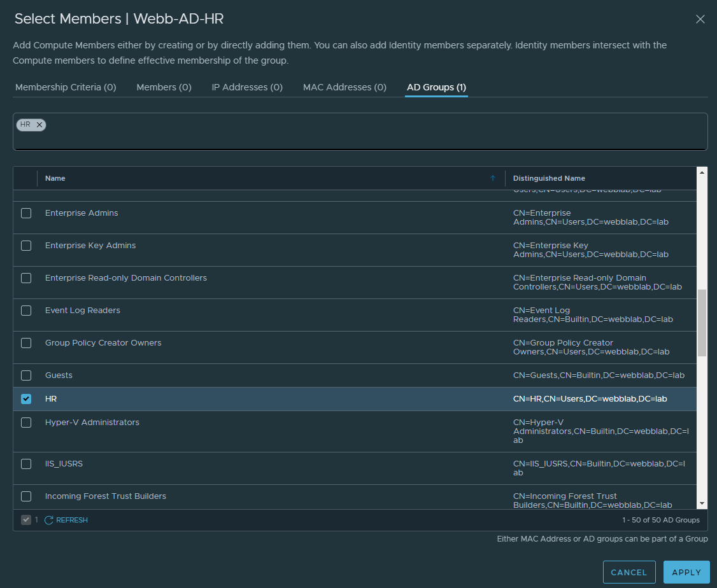Open the MAC Addresses tab
The height and width of the screenshot is (588, 717).
344,87
